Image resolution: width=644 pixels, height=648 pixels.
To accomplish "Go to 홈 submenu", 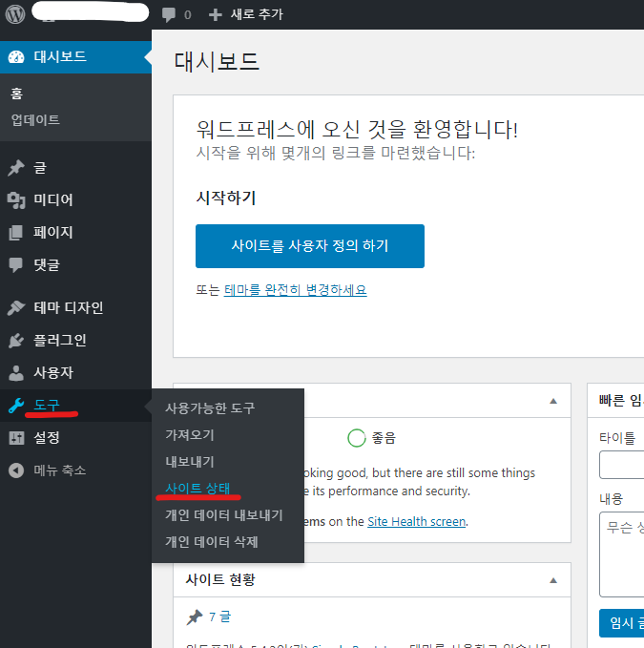I will tap(16, 94).
